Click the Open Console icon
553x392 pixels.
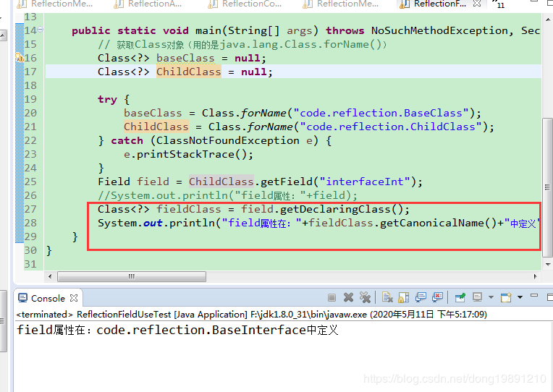pyautogui.click(x=505, y=297)
